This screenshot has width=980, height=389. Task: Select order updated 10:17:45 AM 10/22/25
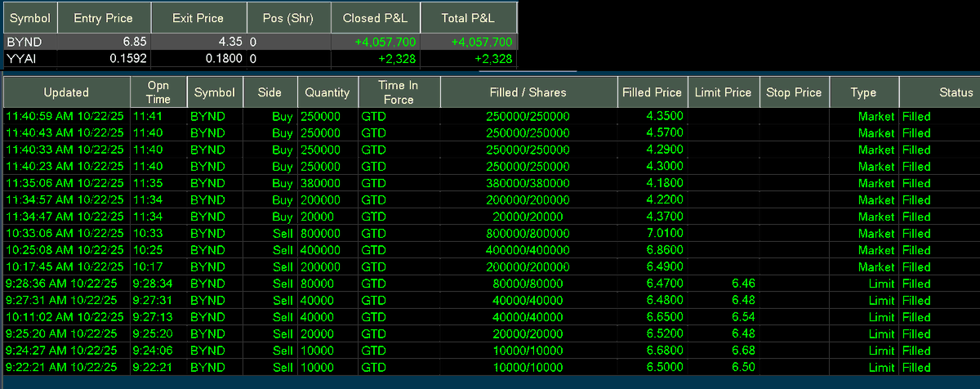click(65, 267)
